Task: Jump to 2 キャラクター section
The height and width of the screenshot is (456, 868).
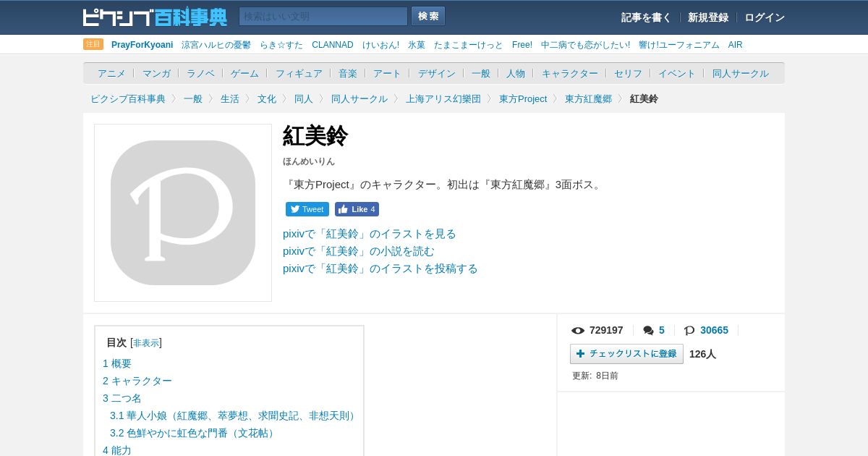Action: tap(137, 381)
